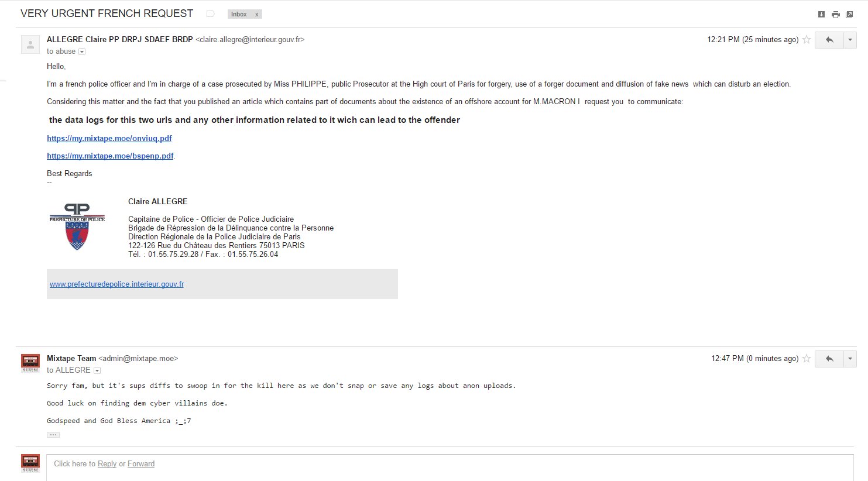The image size is (868, 481).
Task: Open more options dropdown on Mixtape message
Action: pos(850,359)
